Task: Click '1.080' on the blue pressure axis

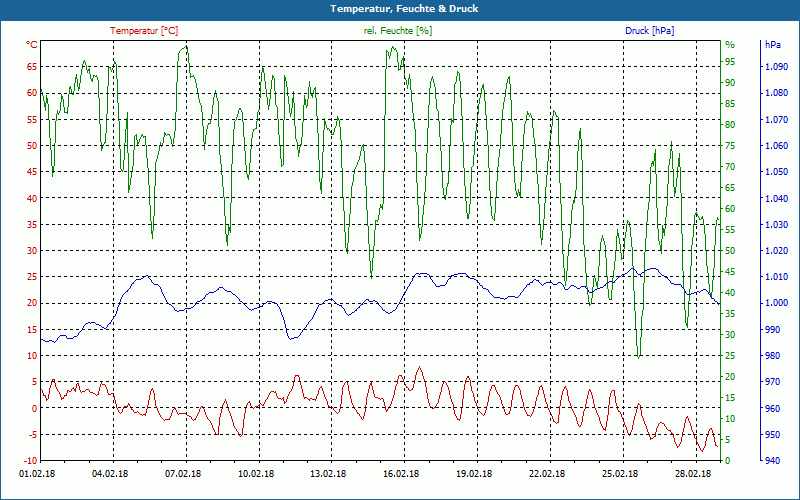Action: coord(777,93)
